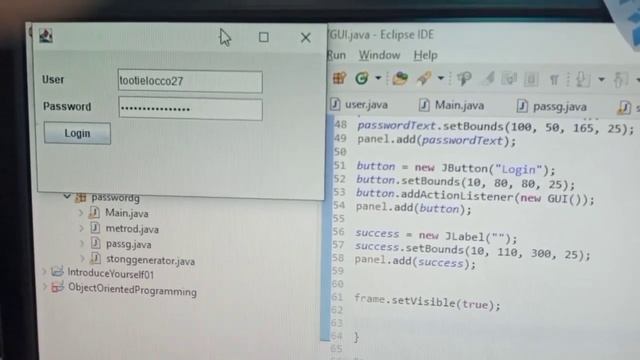Maximize the login dialog window

coord(264,38)
